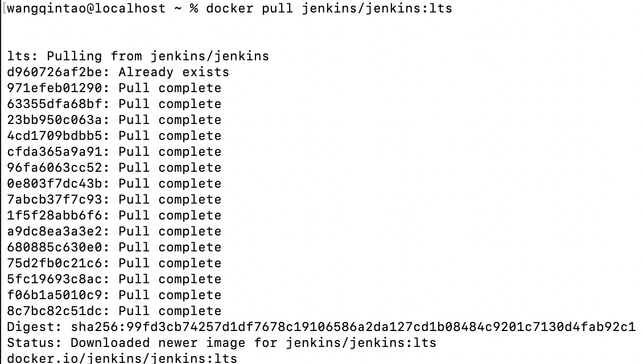Image resolution: width=643 pixels, height=364 pixels.
Task: Click the docker pull jenkins/jenkins:lts command
Action: point(329,9)
